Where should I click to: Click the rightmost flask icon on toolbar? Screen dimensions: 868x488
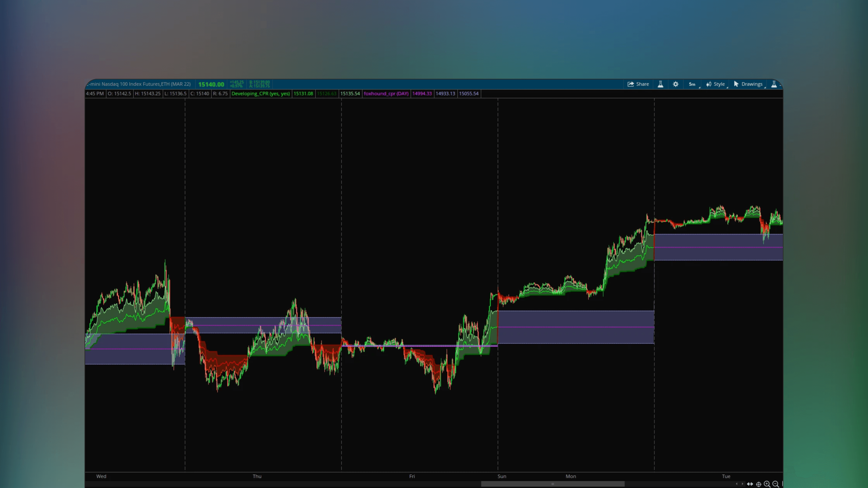click(775, 84)
